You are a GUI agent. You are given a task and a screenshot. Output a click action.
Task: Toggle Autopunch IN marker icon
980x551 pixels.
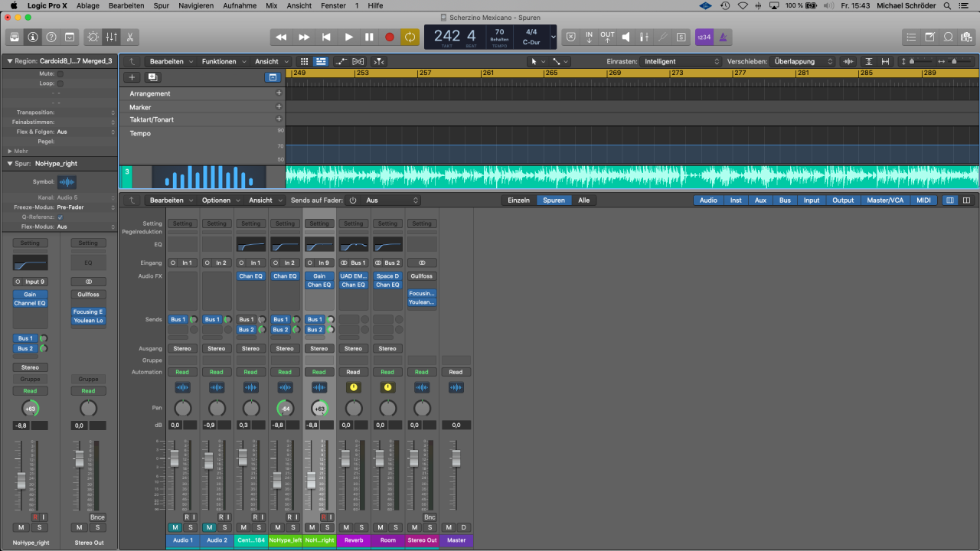(589, 37)
